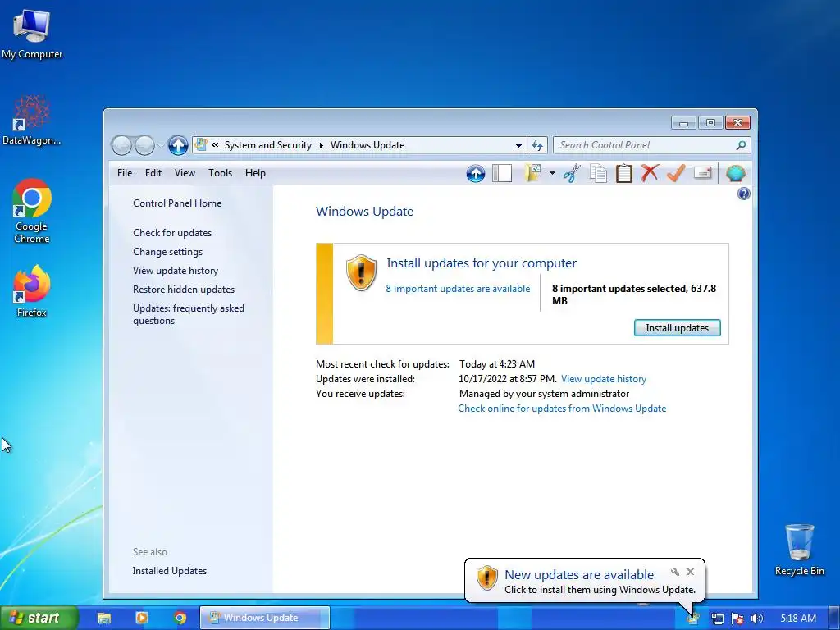Click the Copy documents icon
Viewport: 840px width, 630px height.
click(598, 173)
